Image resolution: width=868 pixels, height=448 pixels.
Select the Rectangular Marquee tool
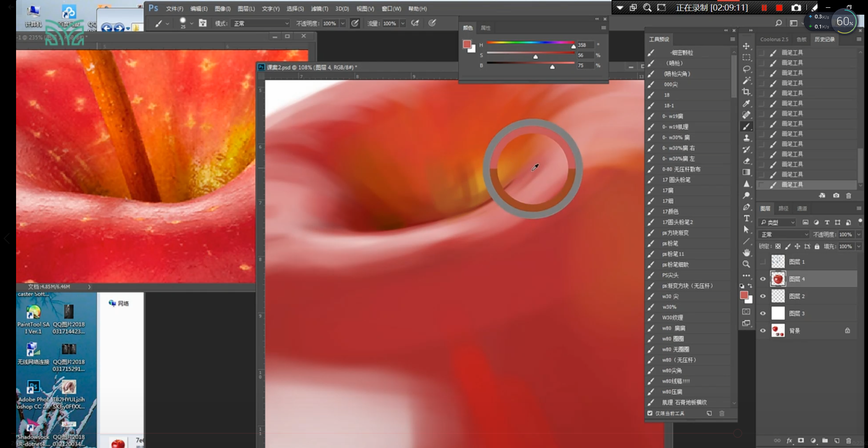click(746, 57)
